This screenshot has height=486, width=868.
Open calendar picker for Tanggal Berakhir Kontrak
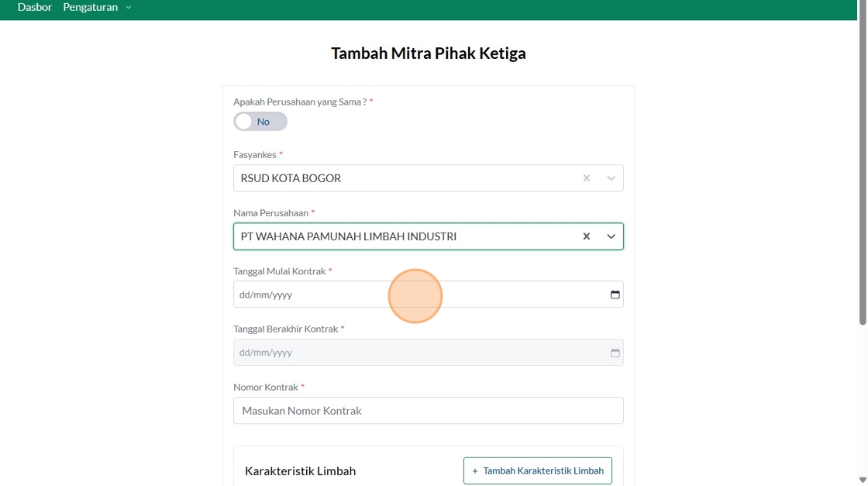click(615, 353)
